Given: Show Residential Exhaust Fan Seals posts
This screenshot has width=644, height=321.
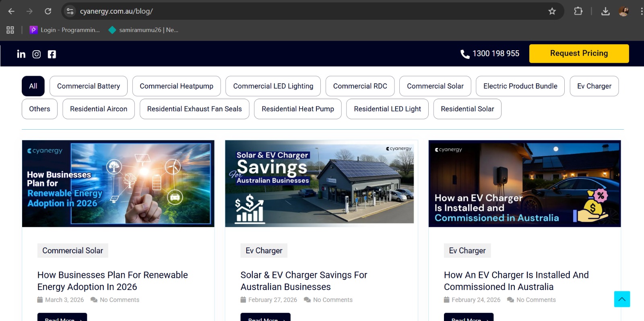Looking at the screenshot, I should pos(194,109).
